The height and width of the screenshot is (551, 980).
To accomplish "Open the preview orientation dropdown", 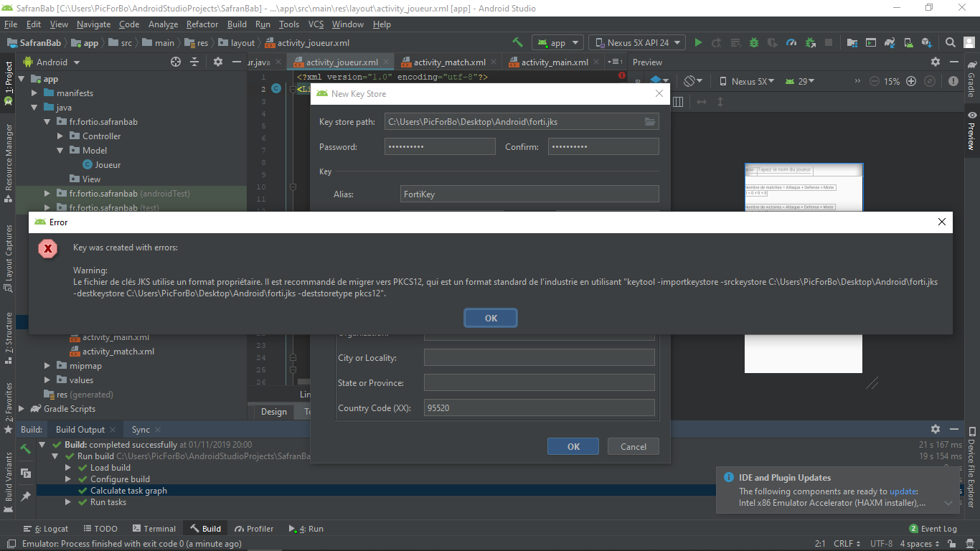I will tap(692, 81).
